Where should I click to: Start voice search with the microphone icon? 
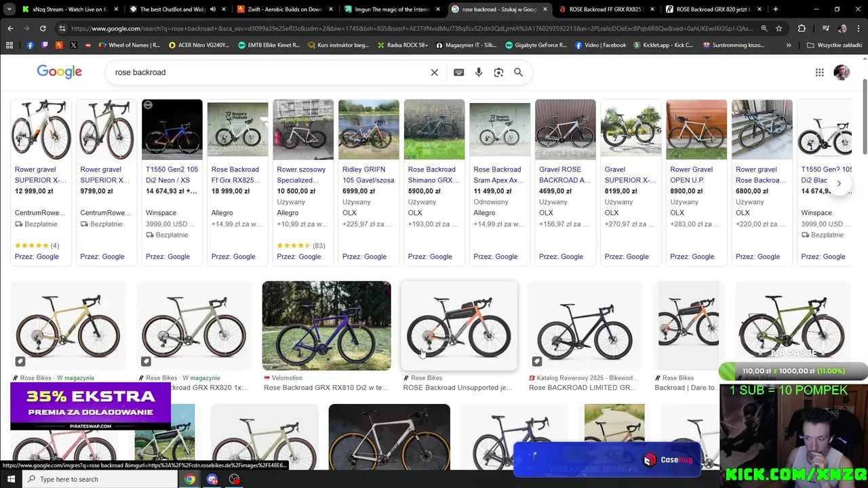point(479,73)
